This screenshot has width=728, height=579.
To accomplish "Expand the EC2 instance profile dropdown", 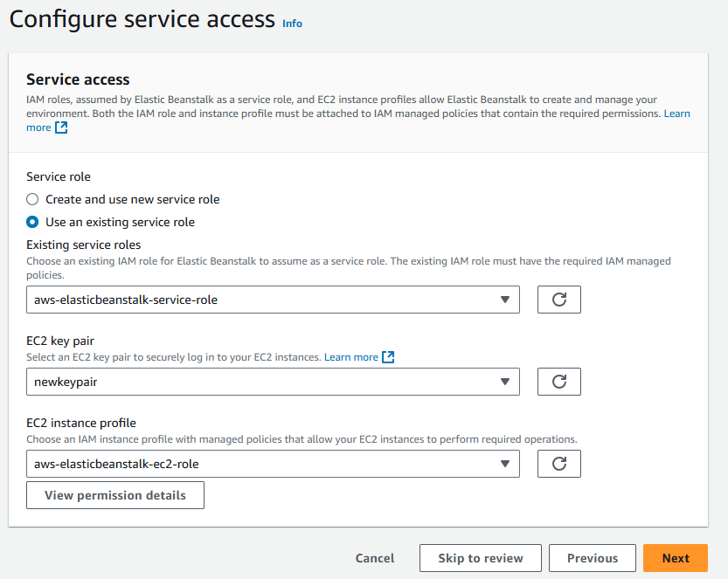I will 273,464.
